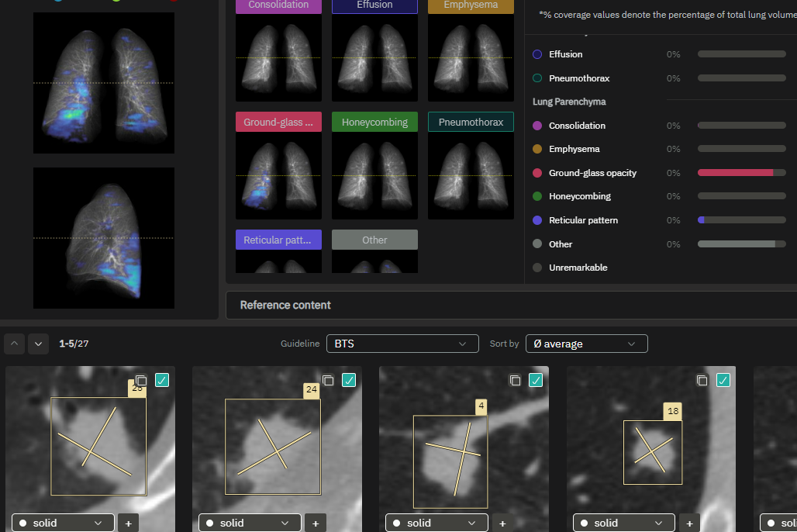Viewport: 797px width, 532px height.
Task: Open solid type dropdown for nodule 4
Action: (x=438, y=523)
